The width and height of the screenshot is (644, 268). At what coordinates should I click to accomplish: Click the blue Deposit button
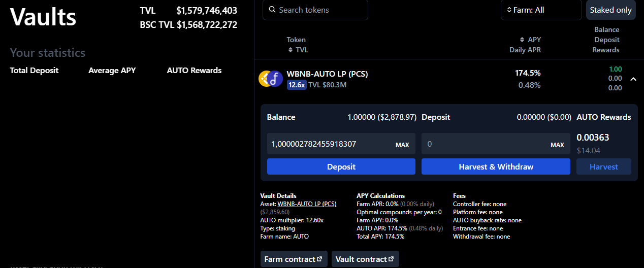(x=341, y=166)
